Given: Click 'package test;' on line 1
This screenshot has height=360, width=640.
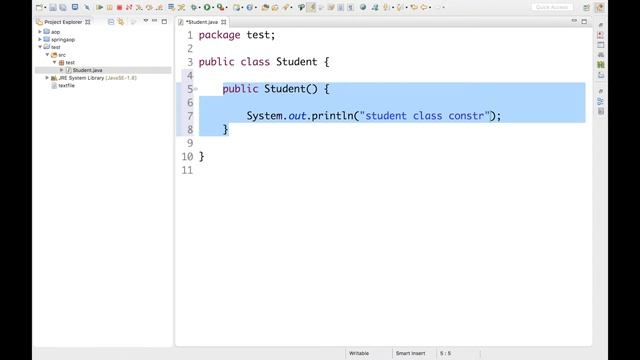Looking at the screenshot, I should [237, 35].
